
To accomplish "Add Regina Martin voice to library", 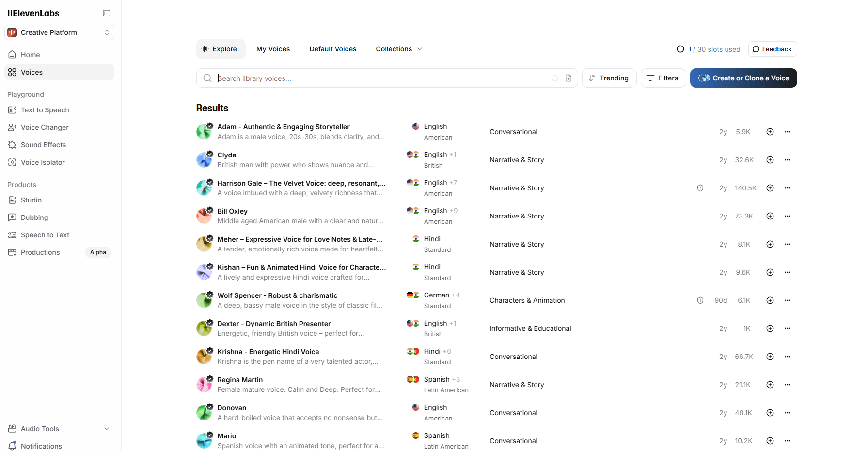I will [770, 385].
